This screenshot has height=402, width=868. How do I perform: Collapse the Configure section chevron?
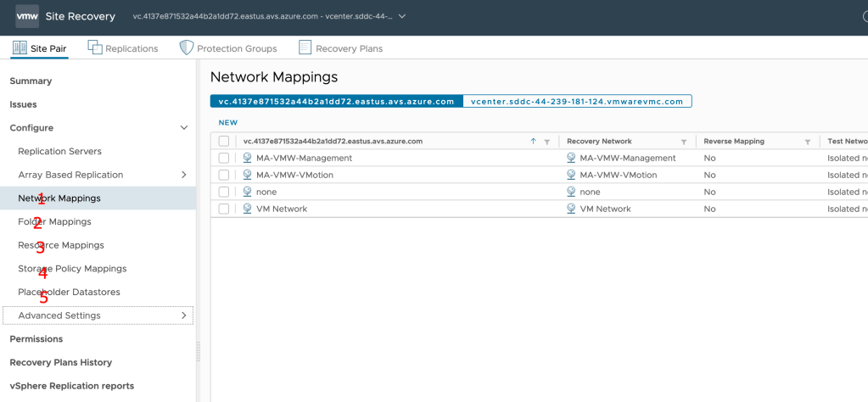tap(184, 128)
